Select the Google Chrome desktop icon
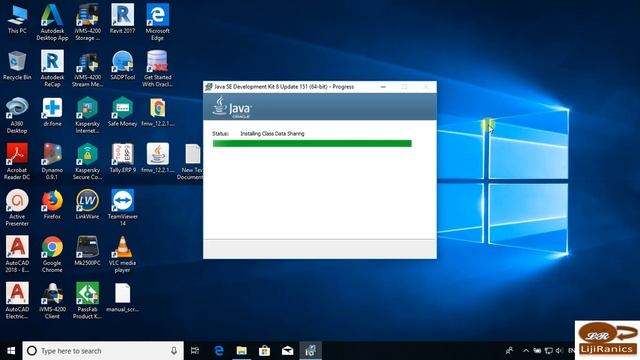Screen dimensions: 640x360 [x=52, y=254]
